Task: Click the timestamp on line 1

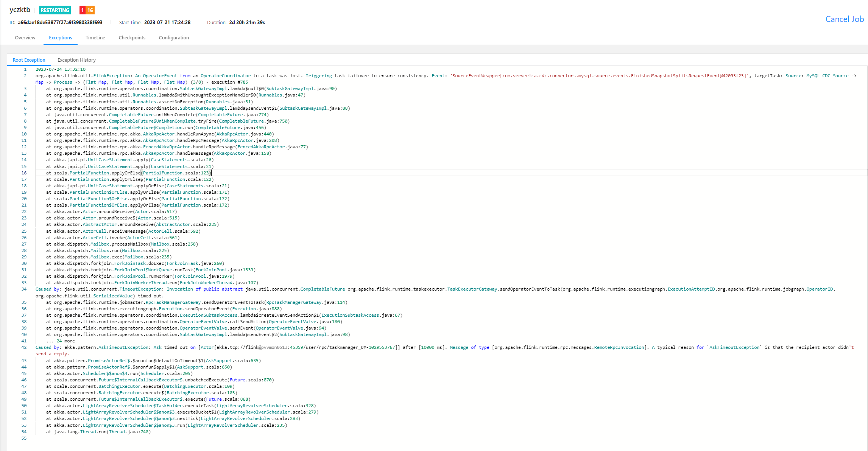Action: click(x=61, y=69)
